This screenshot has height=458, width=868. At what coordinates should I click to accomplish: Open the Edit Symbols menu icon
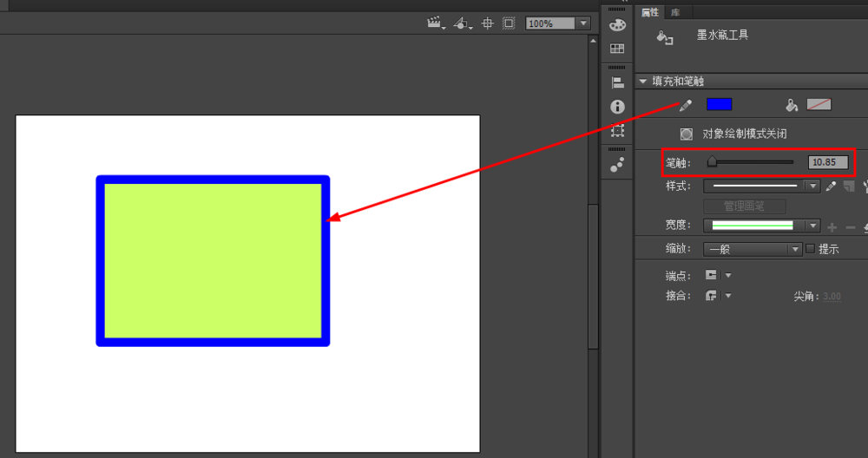[x=463, y=23]
